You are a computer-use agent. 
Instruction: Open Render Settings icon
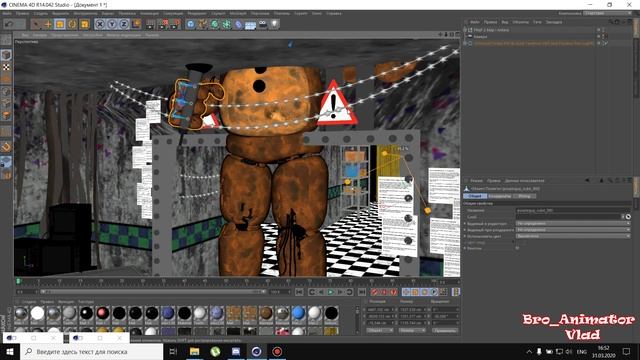[x=175, y=24]
